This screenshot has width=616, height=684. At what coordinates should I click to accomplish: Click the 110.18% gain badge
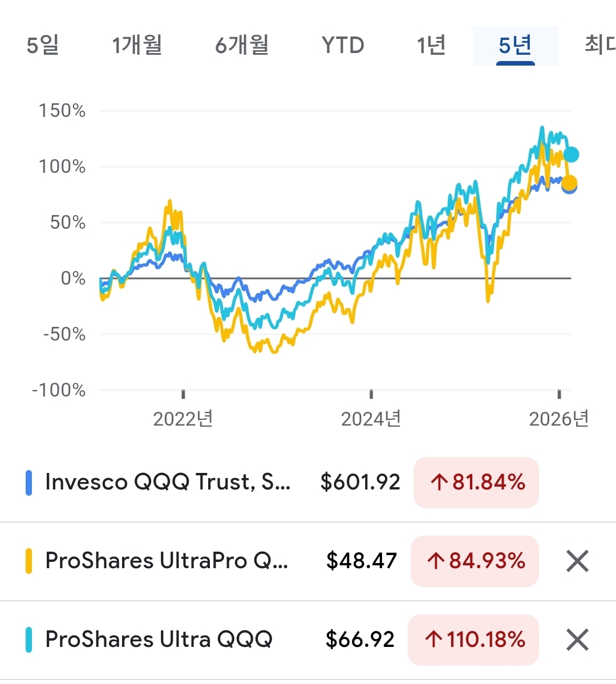coord(473,640)
